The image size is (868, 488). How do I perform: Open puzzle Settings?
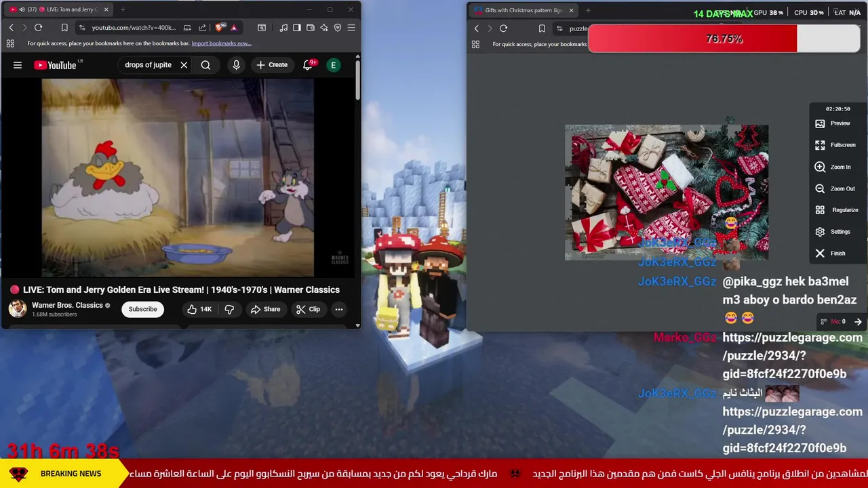click(833, 232)
